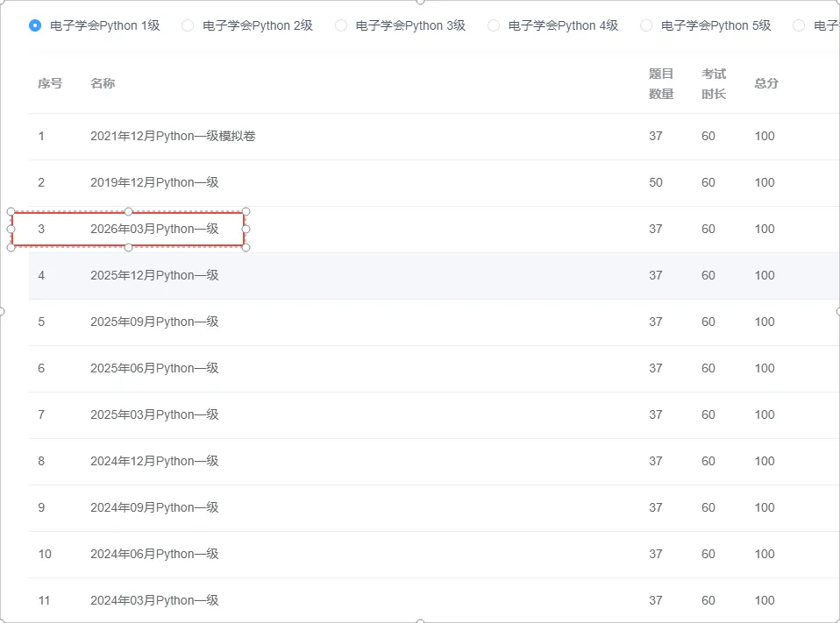Screen dimensions: 840x623
Task: Click serial number 9 in the table
Action: 41,507
